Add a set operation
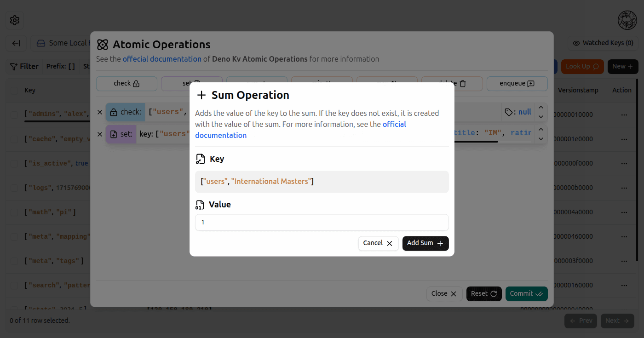The image size is (644, 338). 191,84
